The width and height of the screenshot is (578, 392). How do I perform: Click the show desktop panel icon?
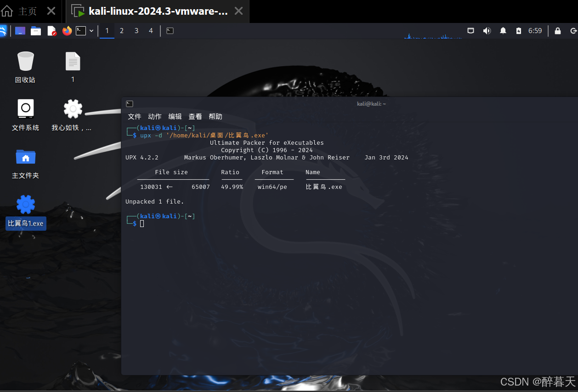20,31
